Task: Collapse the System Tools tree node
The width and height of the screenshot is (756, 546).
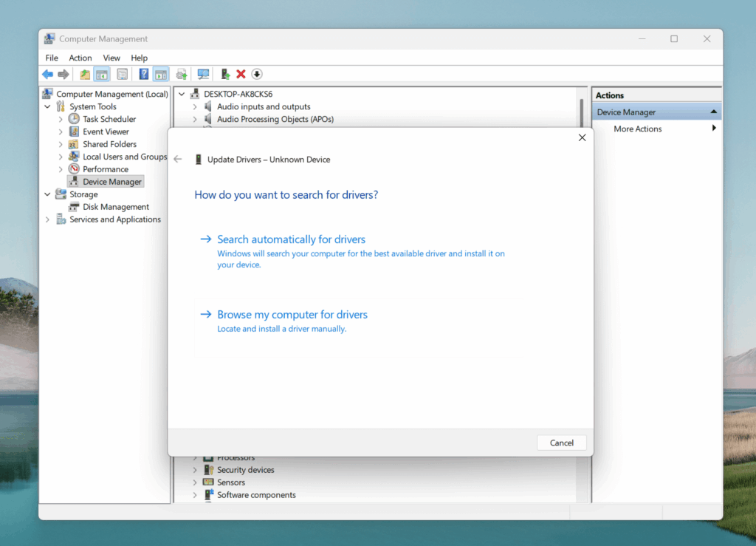Action: pyautogui.click(x=48, y=106)
